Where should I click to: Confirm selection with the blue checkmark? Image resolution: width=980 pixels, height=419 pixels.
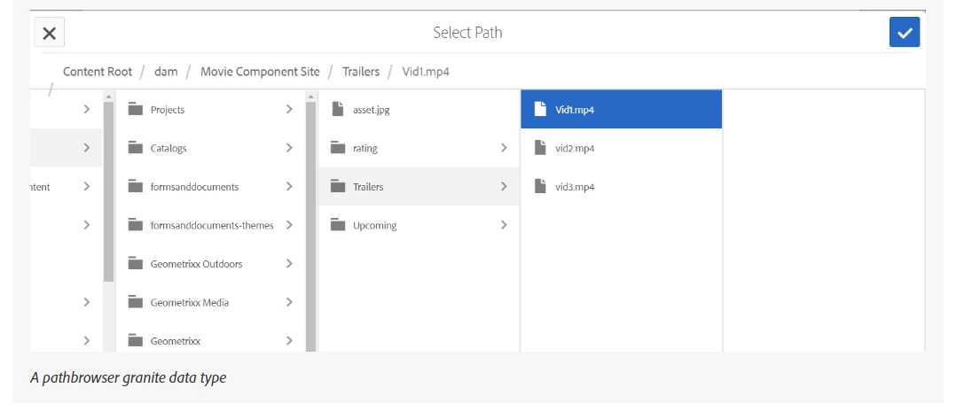tap(905, 33)
